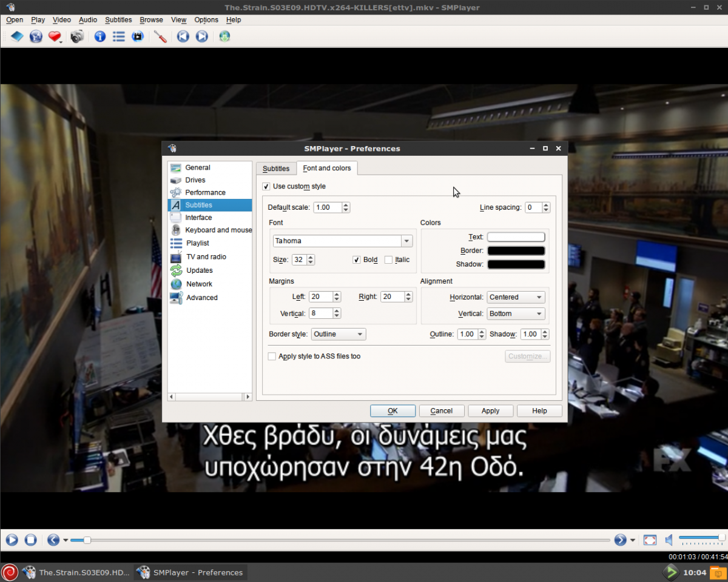Open the Browse menu
The height and width of the screenshot is (582, 728).
(152, 20)
